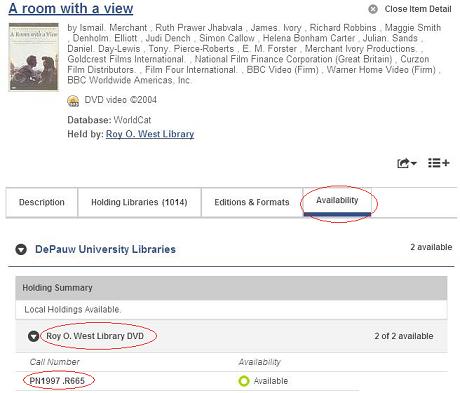Click the 'Database: WorldCat' text
The image size is (460, 393).
pos(109,120)
